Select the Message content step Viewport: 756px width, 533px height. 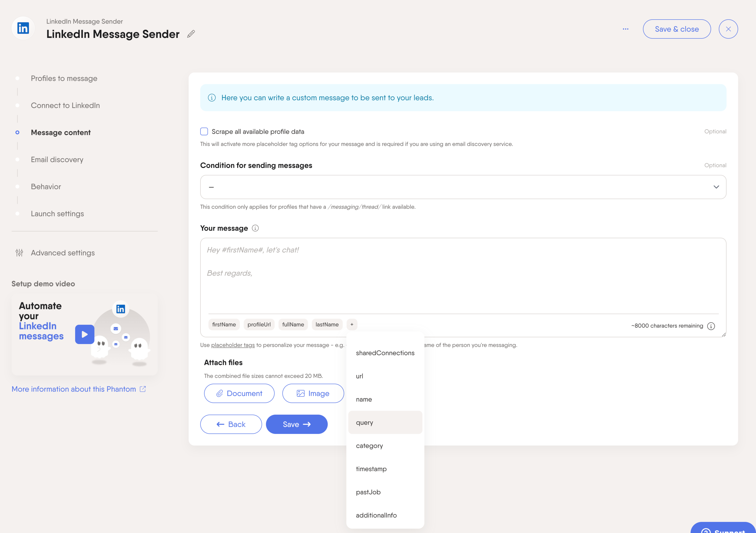point(61,133)
